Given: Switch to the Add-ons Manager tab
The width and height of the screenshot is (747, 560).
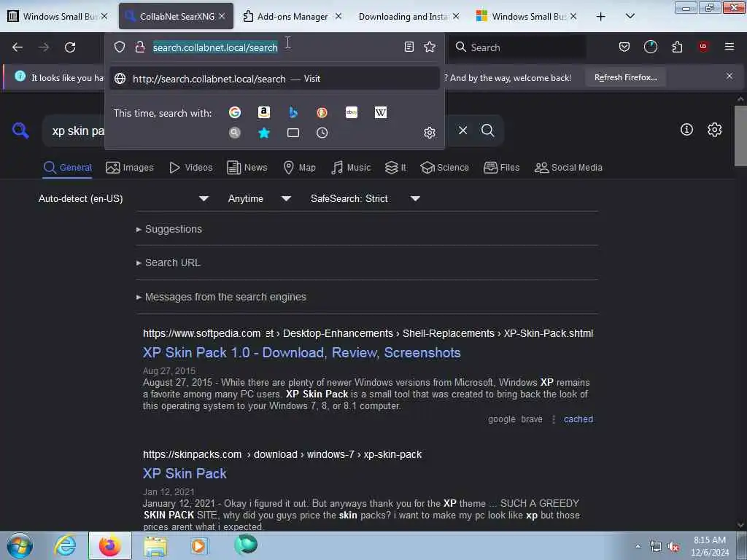Looking at the screenshot, I should click(x=292, y=16).
